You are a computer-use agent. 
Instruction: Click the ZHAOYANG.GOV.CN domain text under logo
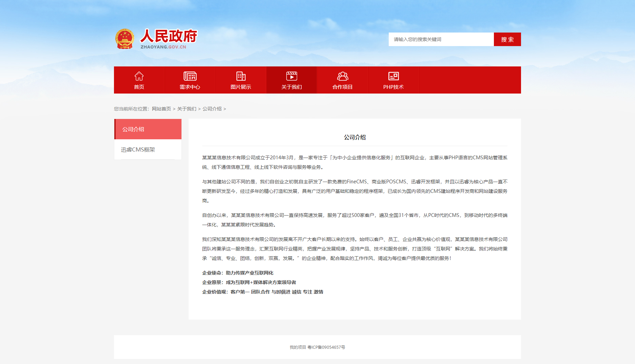click(163, 47)
